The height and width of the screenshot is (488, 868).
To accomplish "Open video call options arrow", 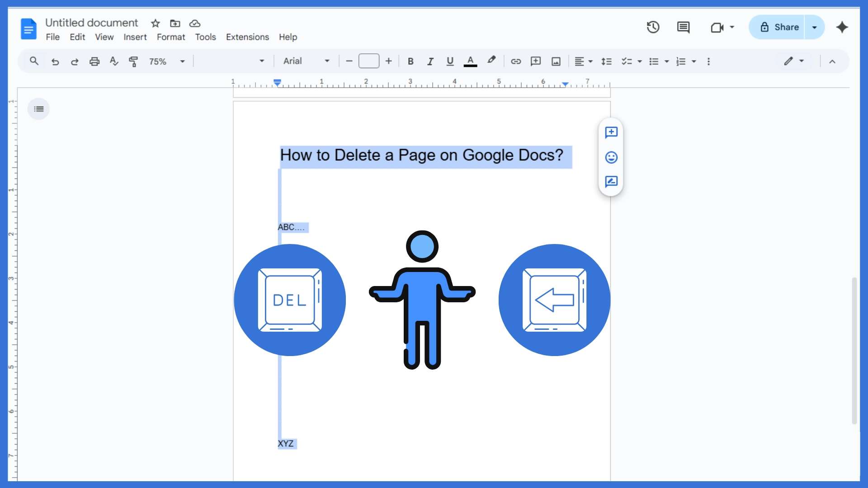I will (x=732, y=27).
